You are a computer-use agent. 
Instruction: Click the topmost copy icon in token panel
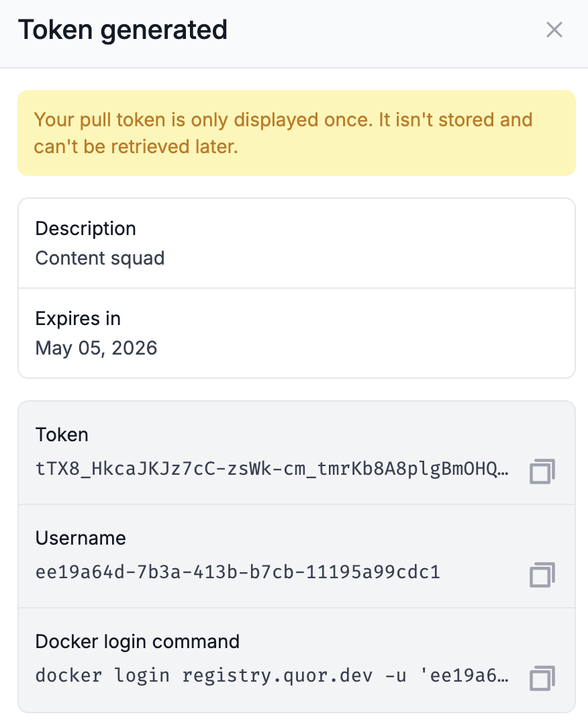(541, 471)
